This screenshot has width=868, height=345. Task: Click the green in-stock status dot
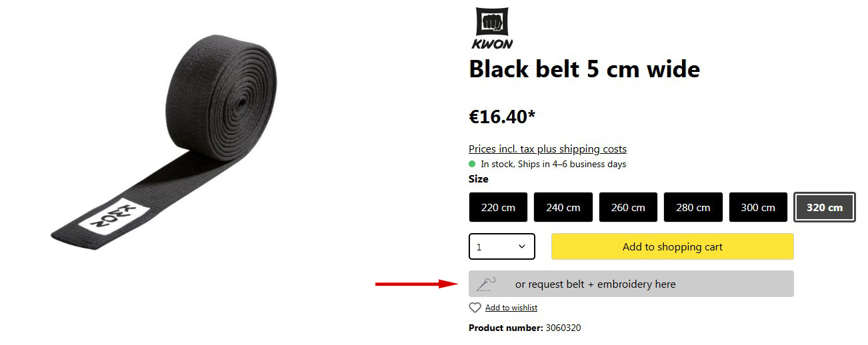[473, 164]
